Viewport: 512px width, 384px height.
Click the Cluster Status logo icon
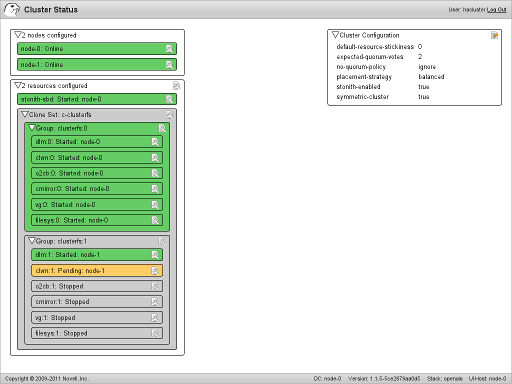click(12, 9)
